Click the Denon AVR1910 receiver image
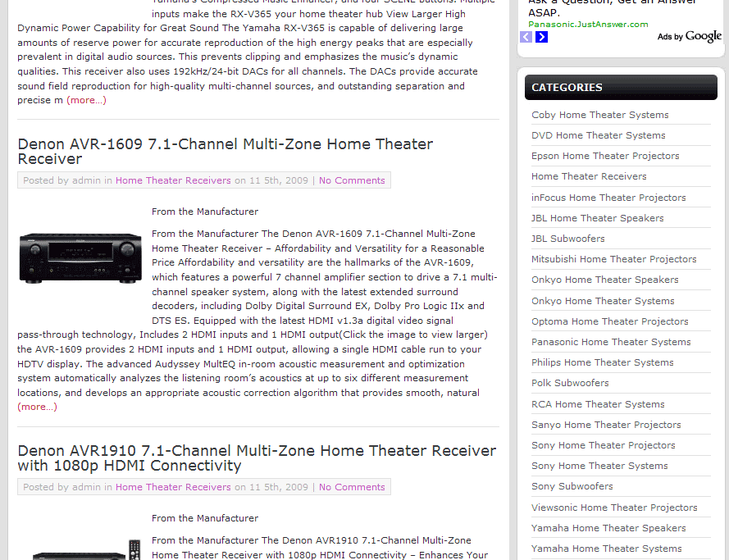 (x=86, y=550)
